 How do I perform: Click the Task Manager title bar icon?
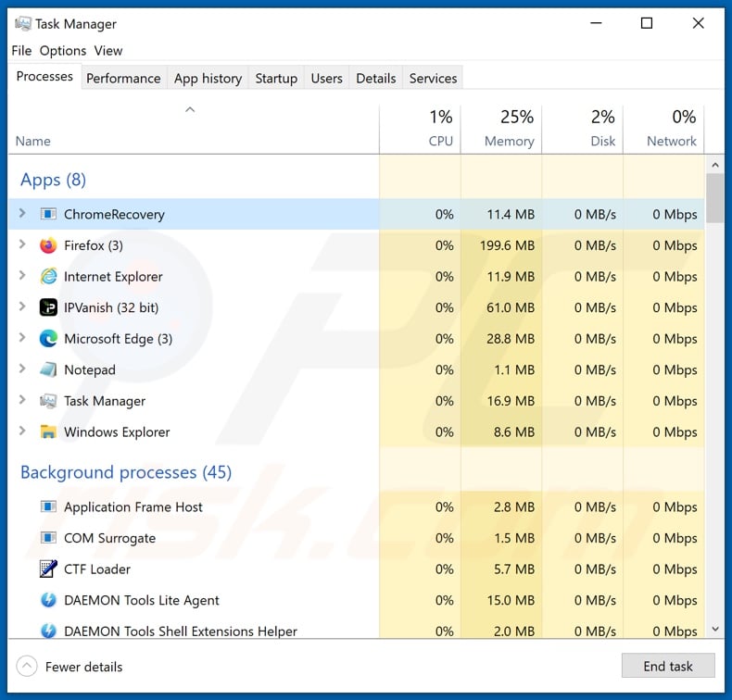coord(23,23)
